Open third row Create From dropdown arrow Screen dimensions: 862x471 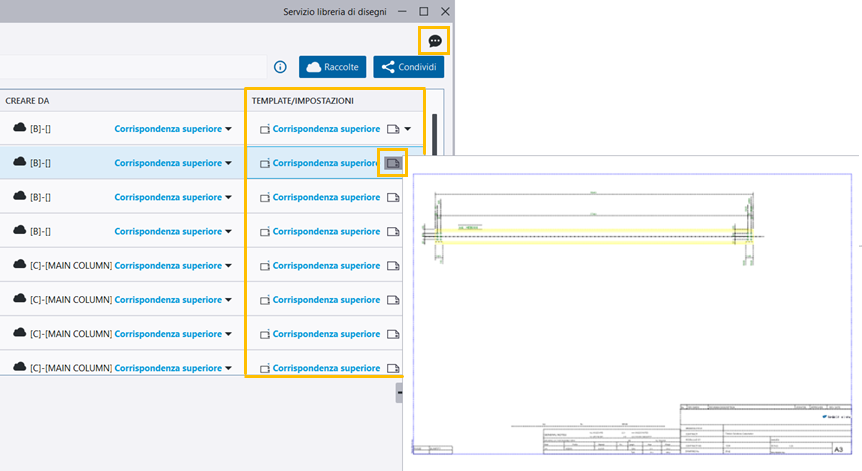click(228, 197)
